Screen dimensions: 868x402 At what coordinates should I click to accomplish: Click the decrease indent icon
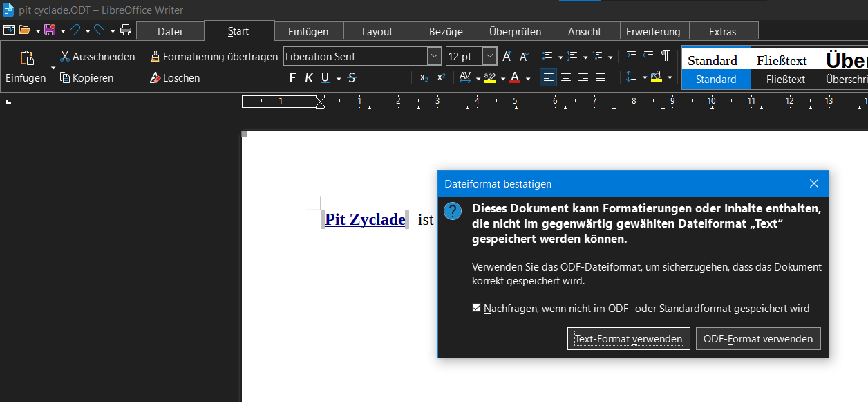tap(648, 57)
